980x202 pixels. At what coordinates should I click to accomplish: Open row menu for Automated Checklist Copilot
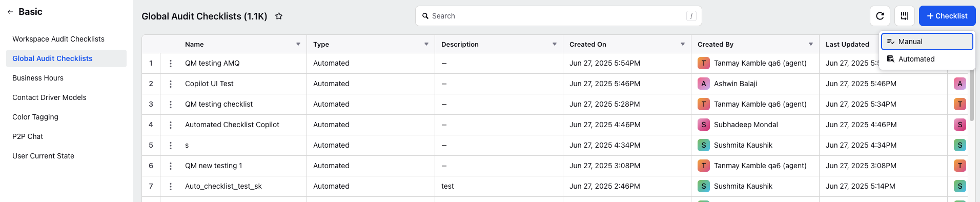tap(171, 125)
